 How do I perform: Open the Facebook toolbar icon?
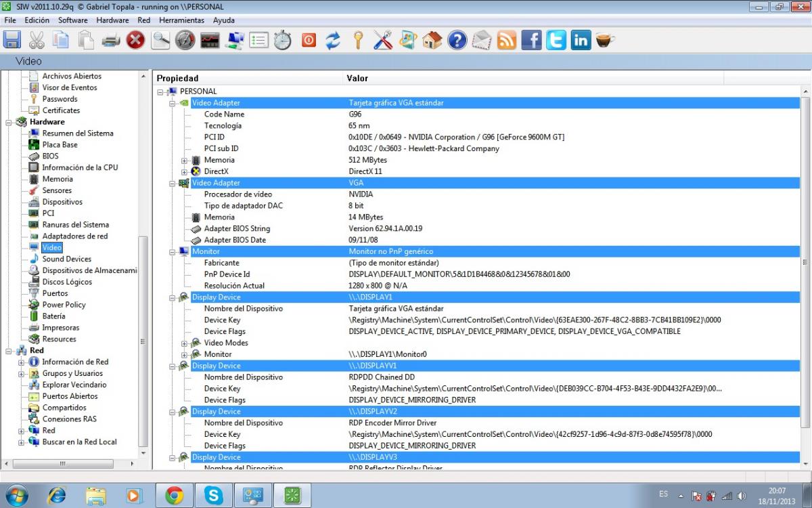click(532, 40)
